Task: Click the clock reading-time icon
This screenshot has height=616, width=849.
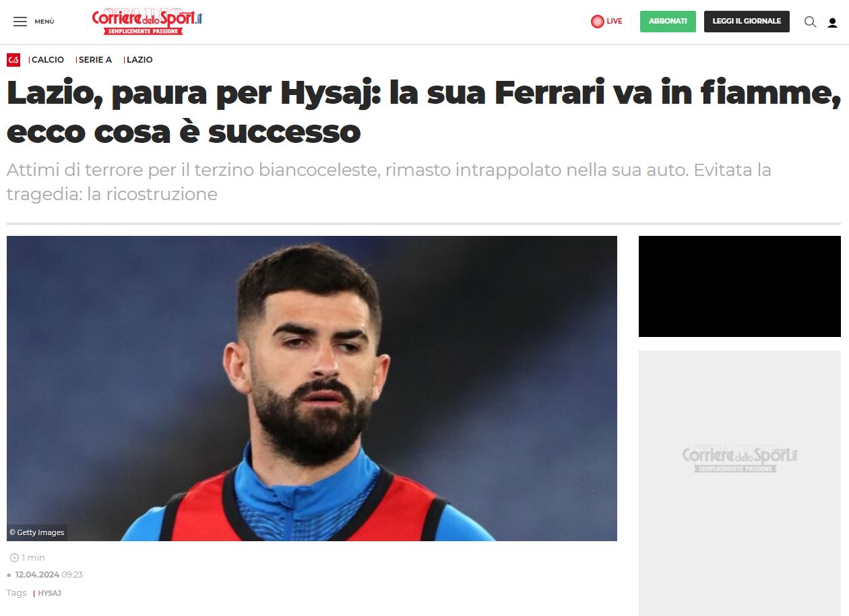Action: (15, 558)
